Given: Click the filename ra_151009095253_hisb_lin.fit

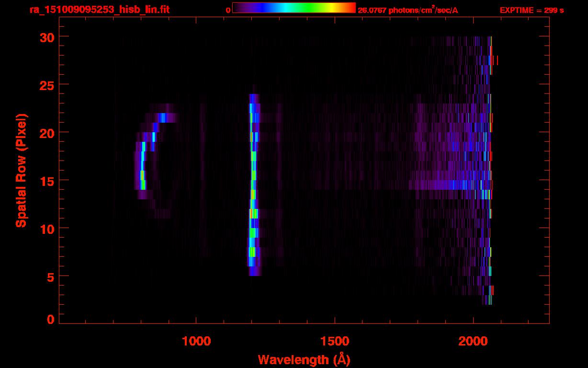Looking at the screenshot, I should pyautogui.click(x=99, y=10).
